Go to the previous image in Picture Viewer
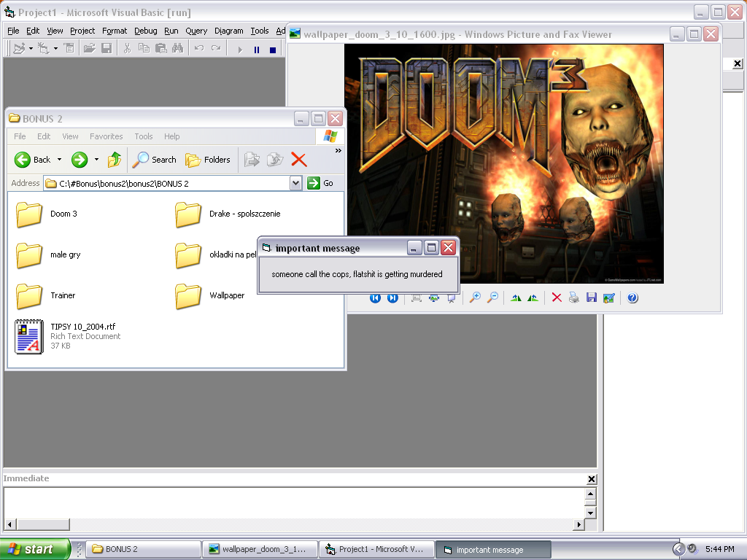This screenshot has width=747, height=560. click(x=376, y=298)
